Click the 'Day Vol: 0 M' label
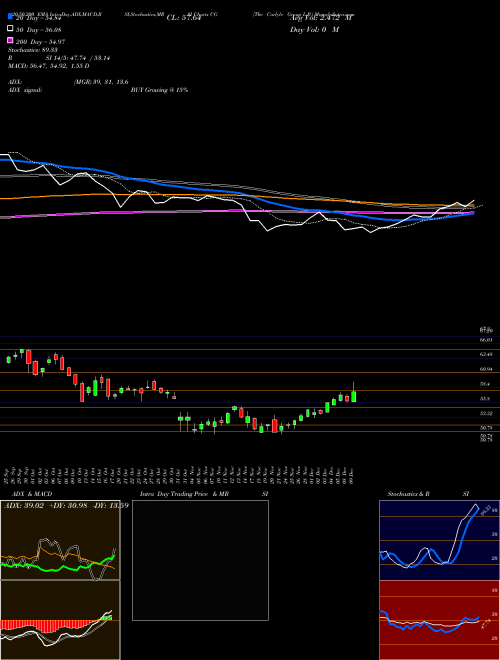 pyautogui.click(x=315, y=30)
